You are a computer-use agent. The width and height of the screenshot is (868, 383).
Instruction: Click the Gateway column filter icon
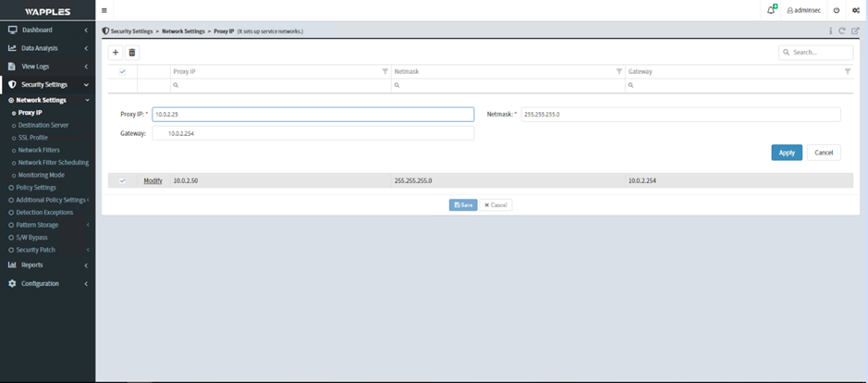847,71
